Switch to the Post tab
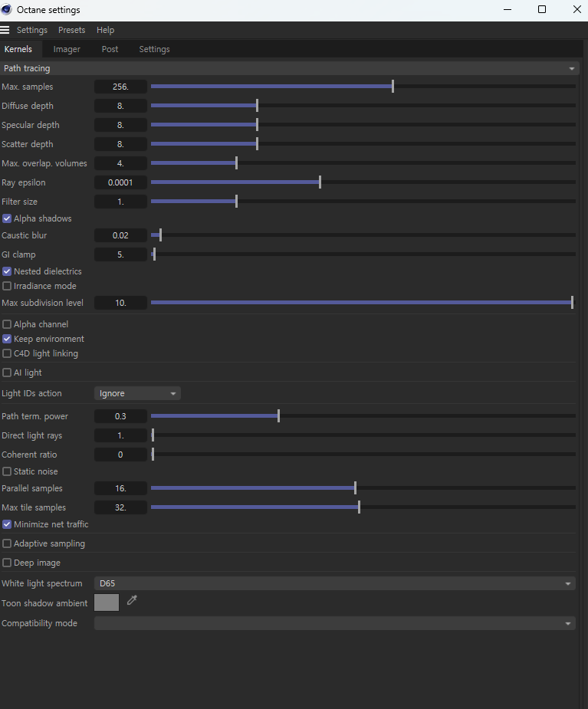The height and width of the screenshot is (709, 588). point(110,49)
